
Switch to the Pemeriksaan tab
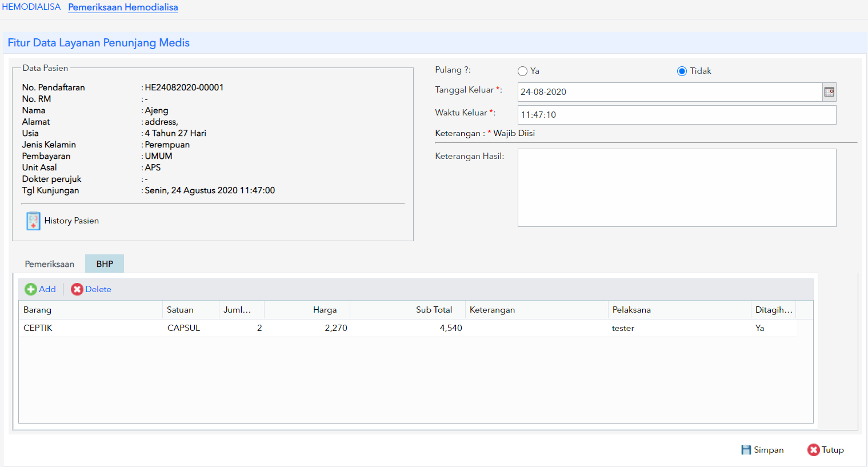pyautogui.click(x=50, y=264)
